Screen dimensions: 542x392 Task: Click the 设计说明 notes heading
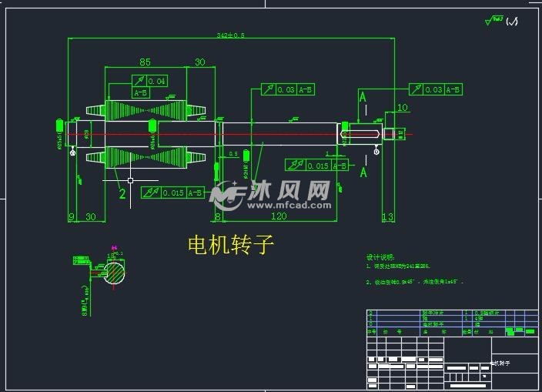pos(380,257)
